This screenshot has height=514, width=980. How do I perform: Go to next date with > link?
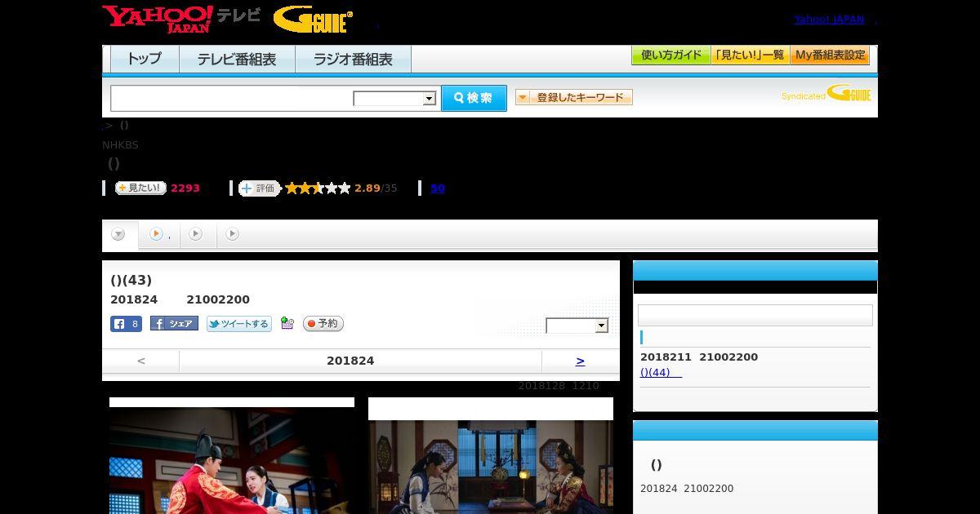[x=580, y=361]
